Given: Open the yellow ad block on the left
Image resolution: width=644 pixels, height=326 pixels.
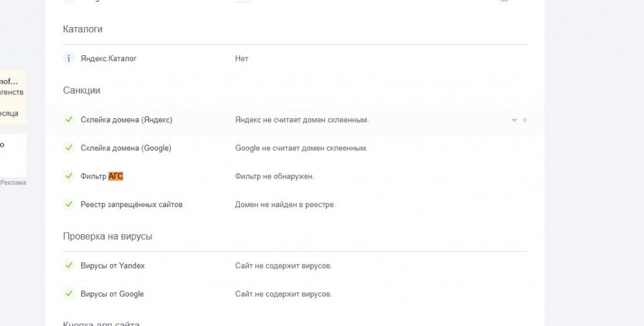Looking at the screenshot, I should pyautogui.click(x=13, y=97).
